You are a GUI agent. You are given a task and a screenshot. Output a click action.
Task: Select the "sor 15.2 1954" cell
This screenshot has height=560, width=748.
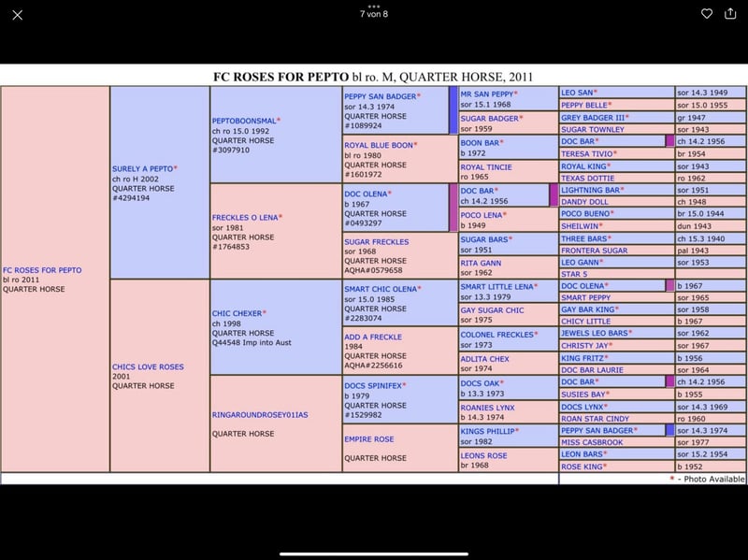pos(711,454)
